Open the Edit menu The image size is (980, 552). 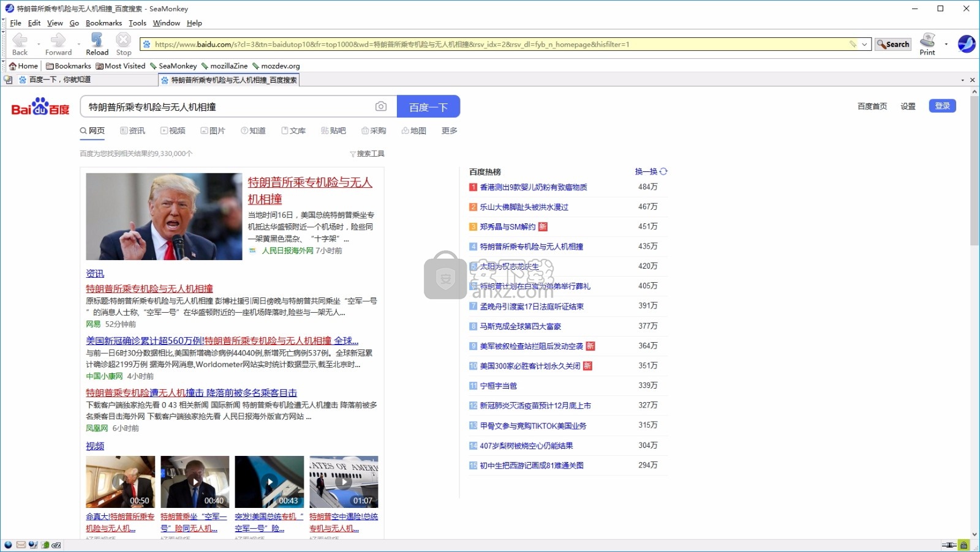click(34, 23)
